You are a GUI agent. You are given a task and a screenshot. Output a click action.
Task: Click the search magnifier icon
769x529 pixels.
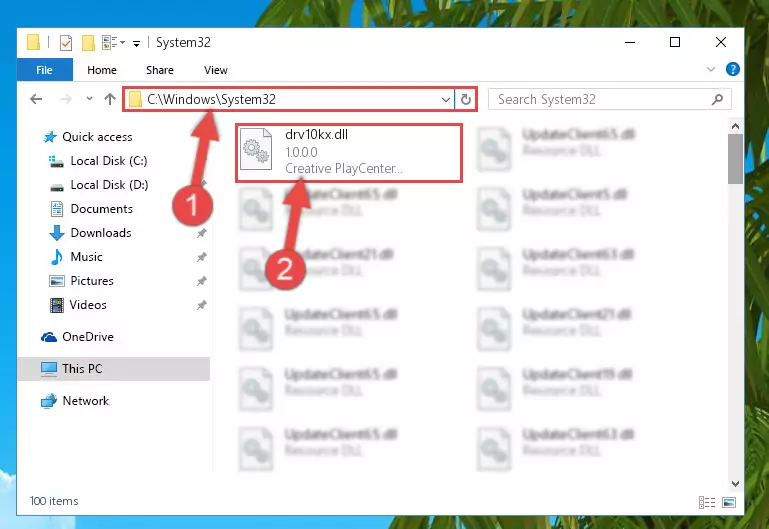click(717, 100)
